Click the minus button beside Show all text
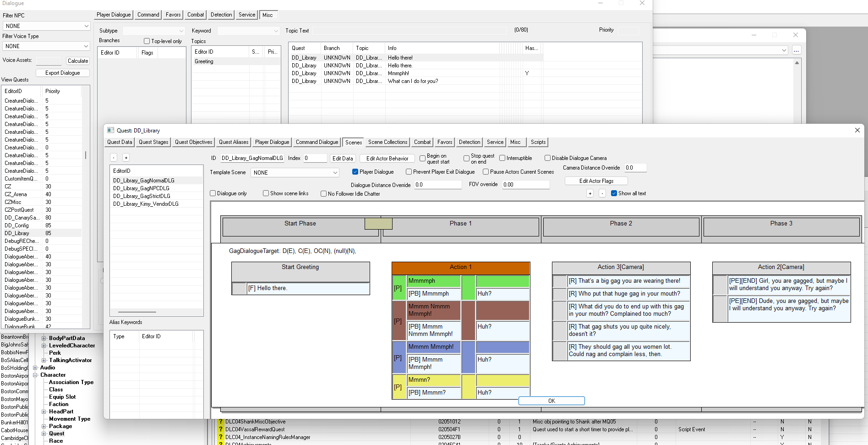 pos(602,193)
